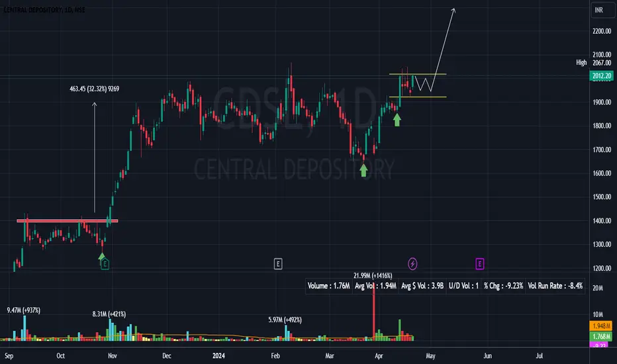Select the upper yellow consolidation range line
The width and height of the screenshot is (617, 364).
click(418, 74)
